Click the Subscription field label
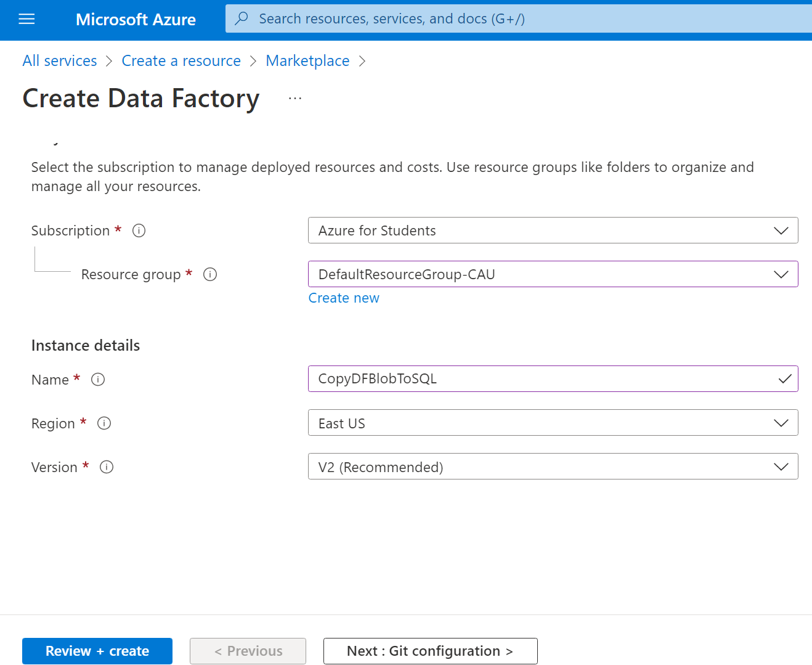 coord(70,231)
